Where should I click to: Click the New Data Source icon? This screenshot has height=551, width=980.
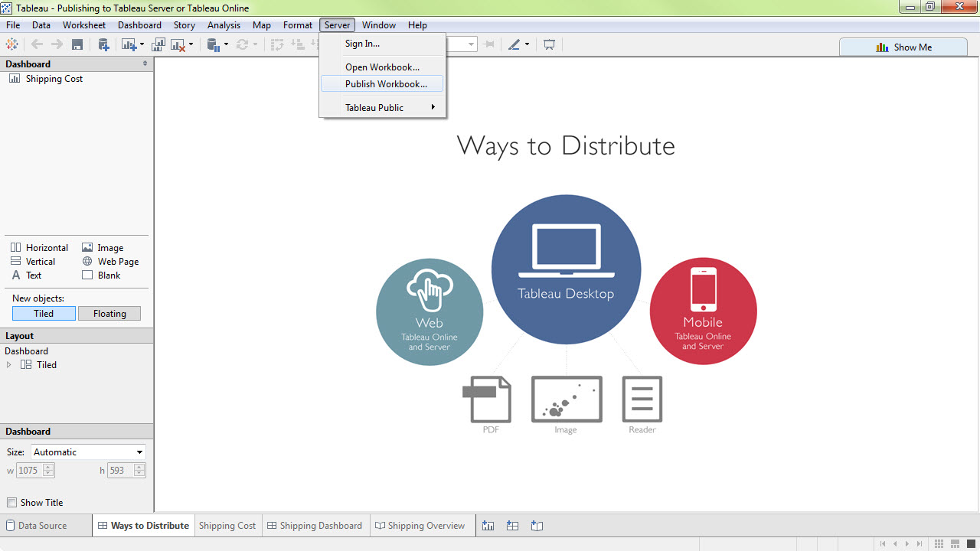pos(103,44)
